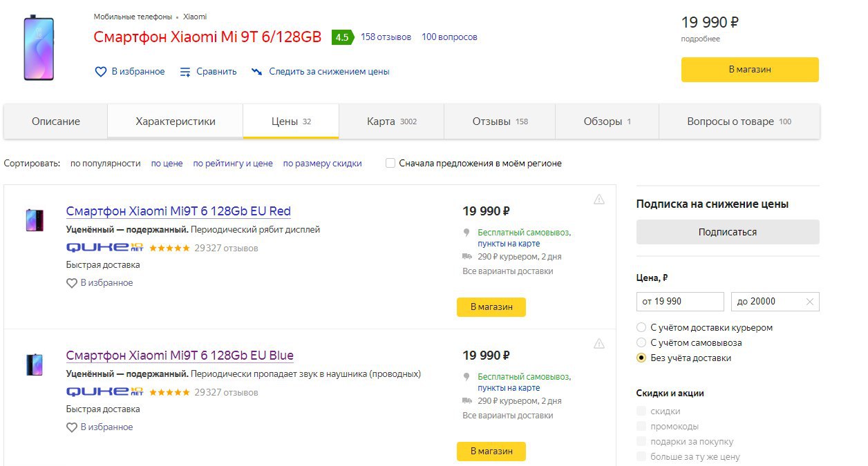Image resolution: width=868 pixels, height=466 pixels.
Task: Switch to the Характеристики tab
Action: point(176,122)
